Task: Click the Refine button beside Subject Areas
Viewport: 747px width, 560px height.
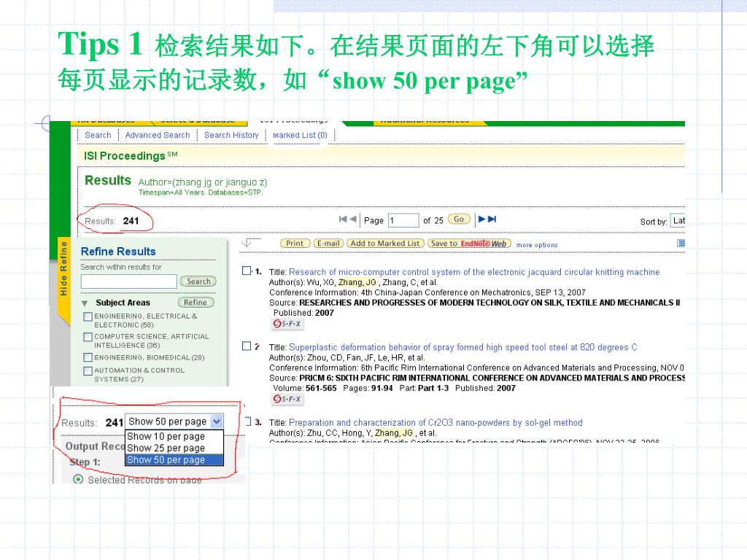Action: coord(196,303)
